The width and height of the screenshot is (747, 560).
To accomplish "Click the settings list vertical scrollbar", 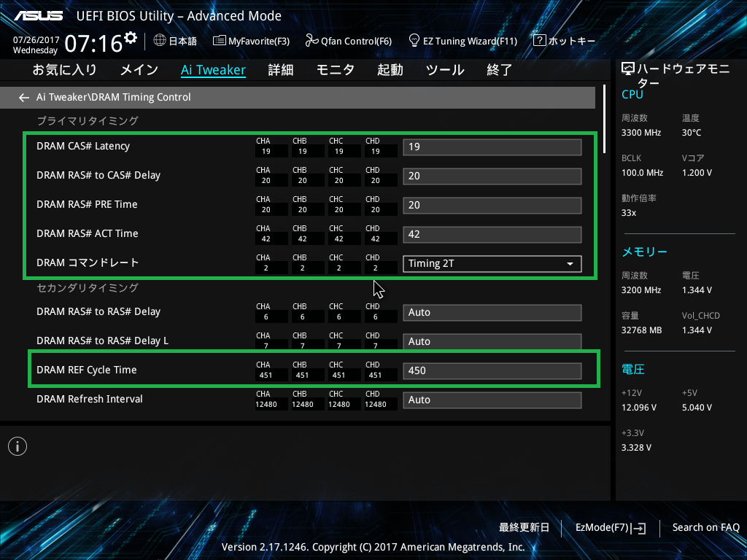I will 605,119.
